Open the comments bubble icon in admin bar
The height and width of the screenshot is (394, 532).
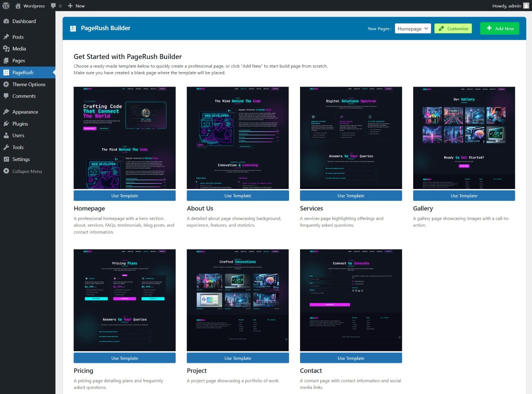(53, 6)
